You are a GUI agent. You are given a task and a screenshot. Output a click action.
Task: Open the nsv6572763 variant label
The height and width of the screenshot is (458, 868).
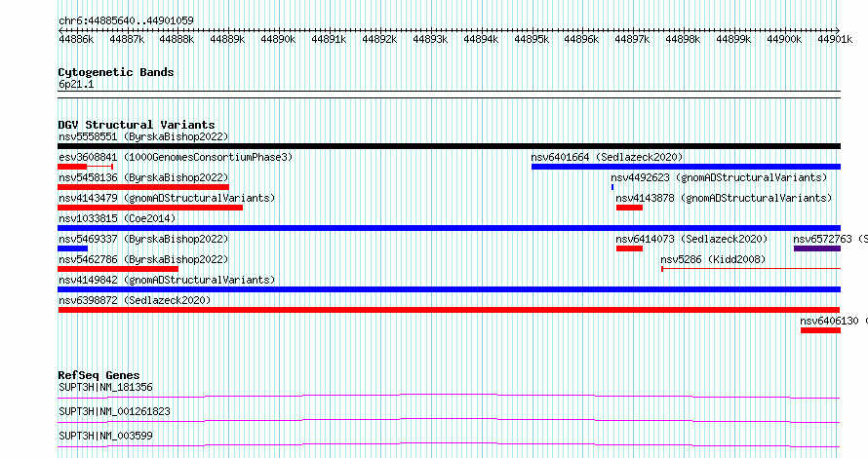coord(830,239)
